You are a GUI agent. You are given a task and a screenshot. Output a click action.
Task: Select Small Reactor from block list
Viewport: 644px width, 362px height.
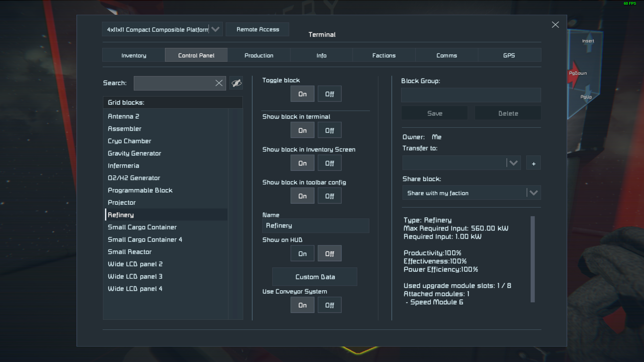pos(129,252)
